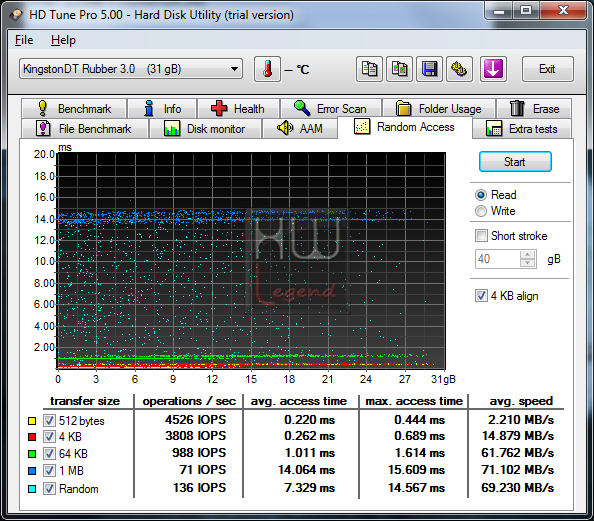Open the File Benchmark tab
The width and height of the screenshot is (594, 521).
point(85,128)
